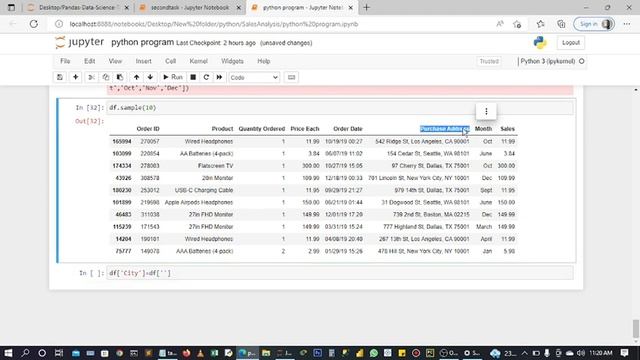The width and height of the screenshot is (640, 360).
Task: Click the Trusted notebook indicator
Action: [x=489, y=61]
